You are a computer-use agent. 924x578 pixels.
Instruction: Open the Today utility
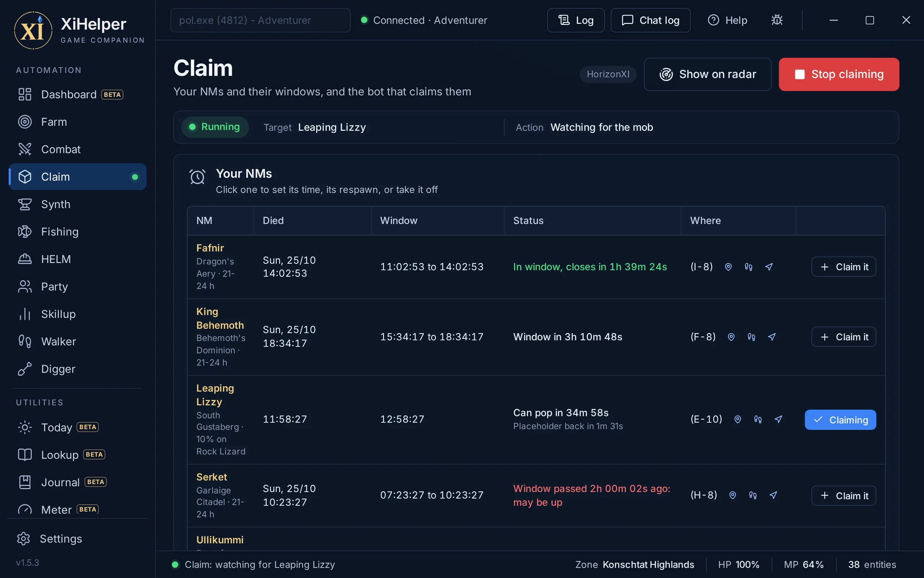click(x=78, y=427)
